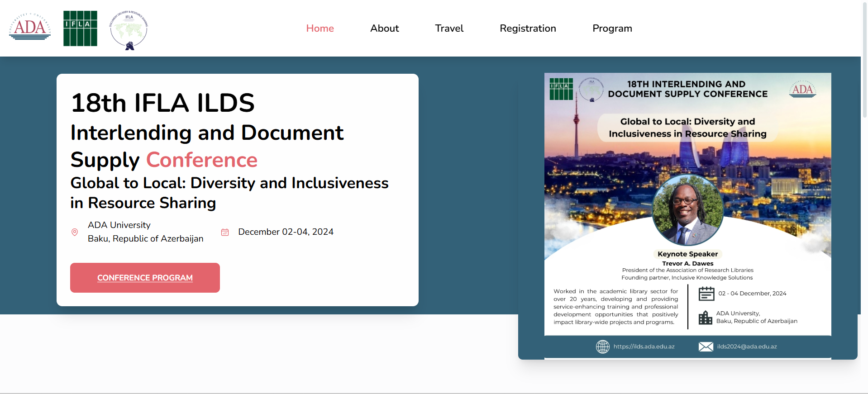This screenshot has height=394, width=868.
Task: Click the calendar icon beside December date
Action: click(x=225, y=232)
